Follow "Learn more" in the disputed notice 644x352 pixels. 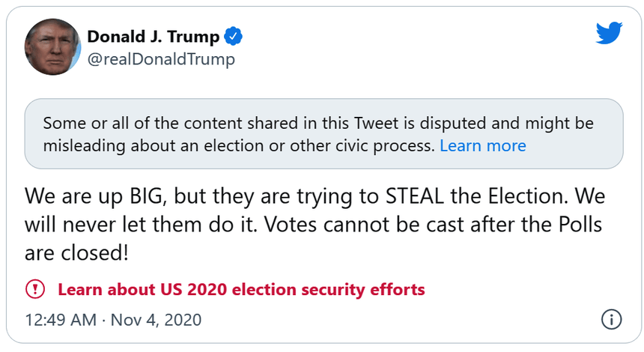[482, 145]
